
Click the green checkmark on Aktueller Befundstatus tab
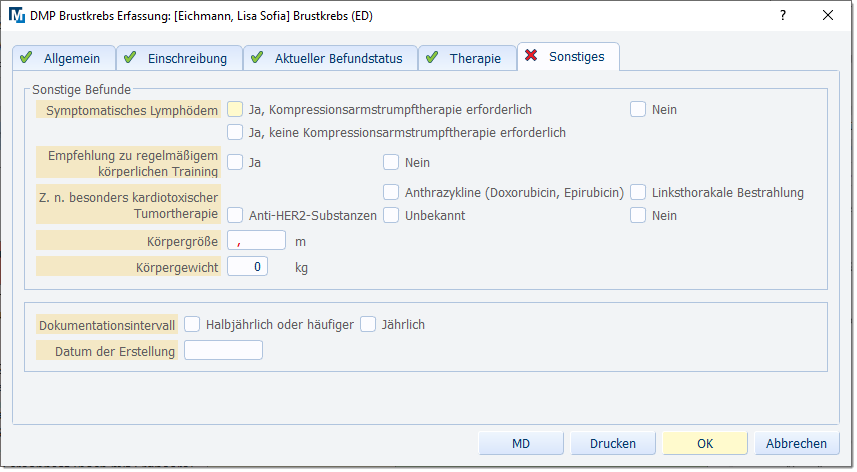[x=257, y=57]
